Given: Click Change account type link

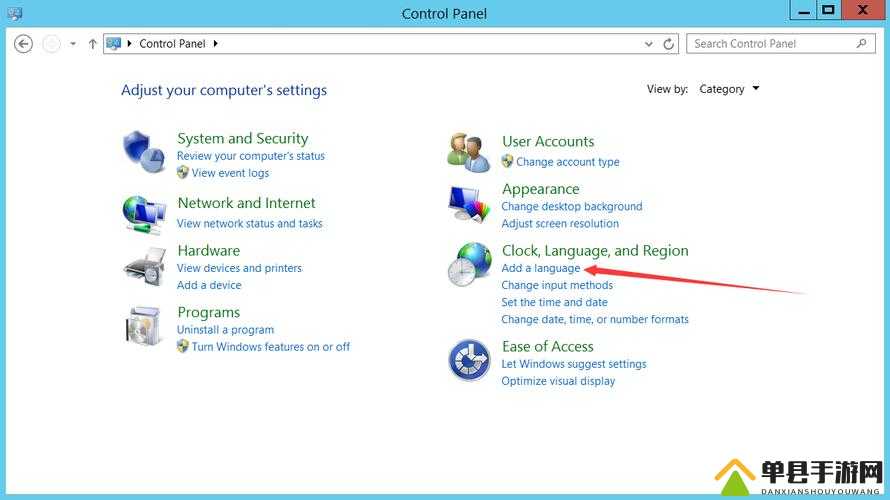Looking at the screenshot, I should (568, 162).
